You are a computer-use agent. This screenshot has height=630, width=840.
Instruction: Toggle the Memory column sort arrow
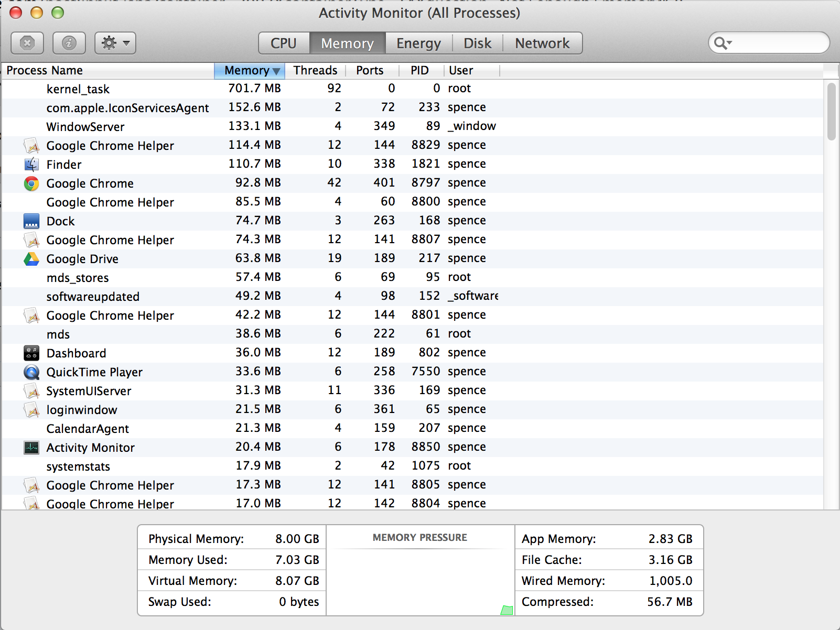click(276, 71)
